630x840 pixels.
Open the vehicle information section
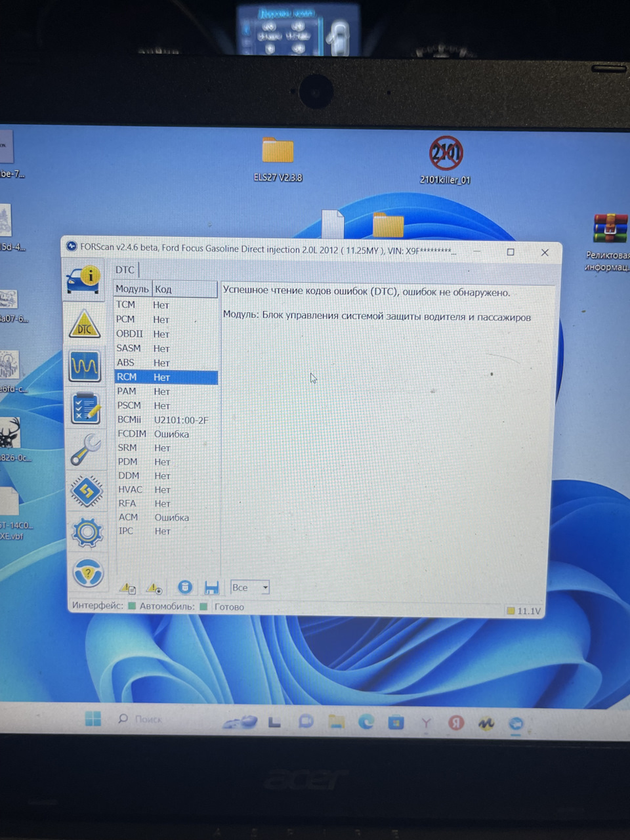(84, 279)
